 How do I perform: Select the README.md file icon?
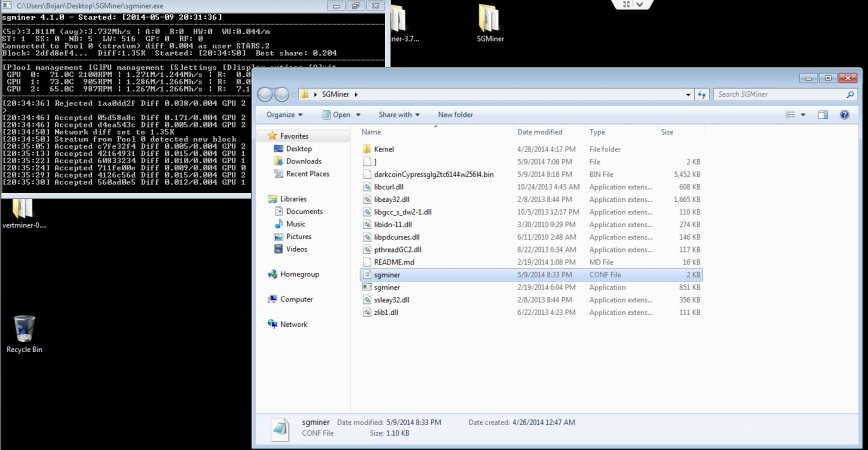click(366, 262)
